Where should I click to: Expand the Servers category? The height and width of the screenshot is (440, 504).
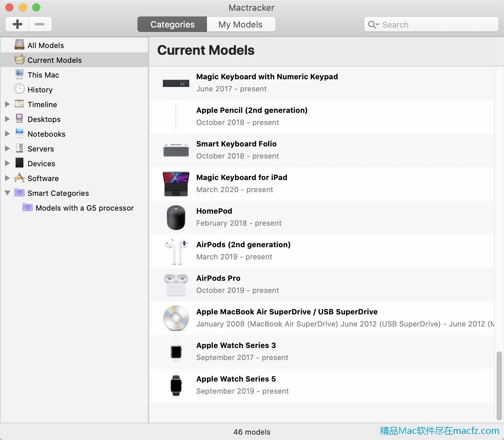(x=7, y=148)
